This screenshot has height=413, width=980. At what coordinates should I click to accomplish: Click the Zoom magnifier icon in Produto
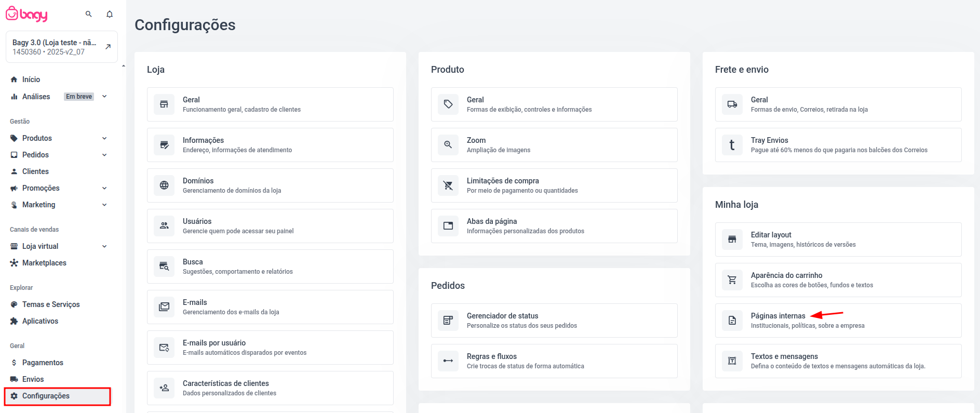(448, 145)
